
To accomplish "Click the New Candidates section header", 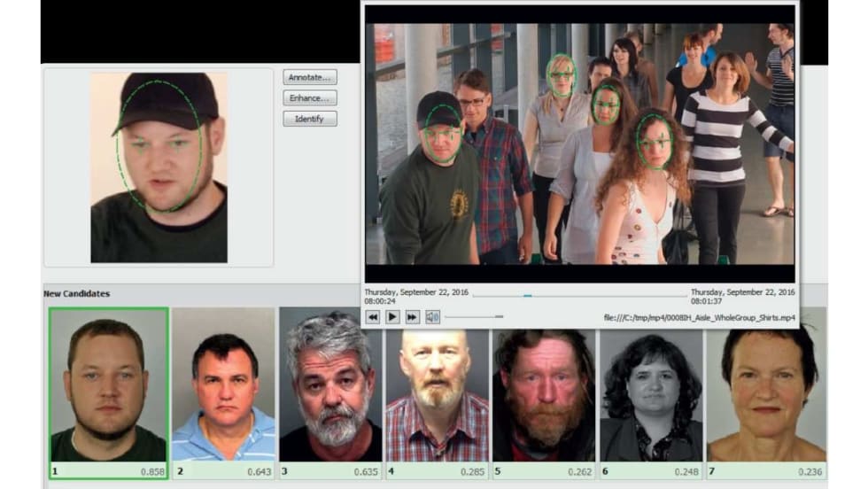I will (76, 293).
